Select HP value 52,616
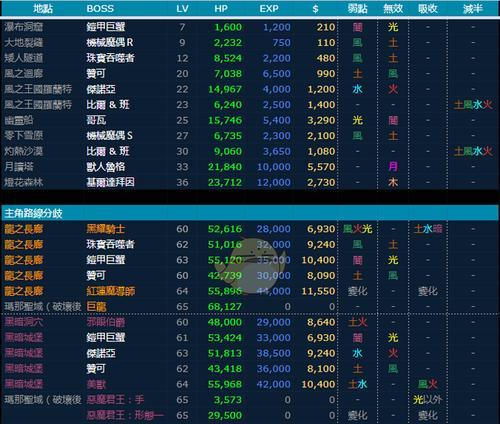The image size is (500, 424). [x=225, y=229]
